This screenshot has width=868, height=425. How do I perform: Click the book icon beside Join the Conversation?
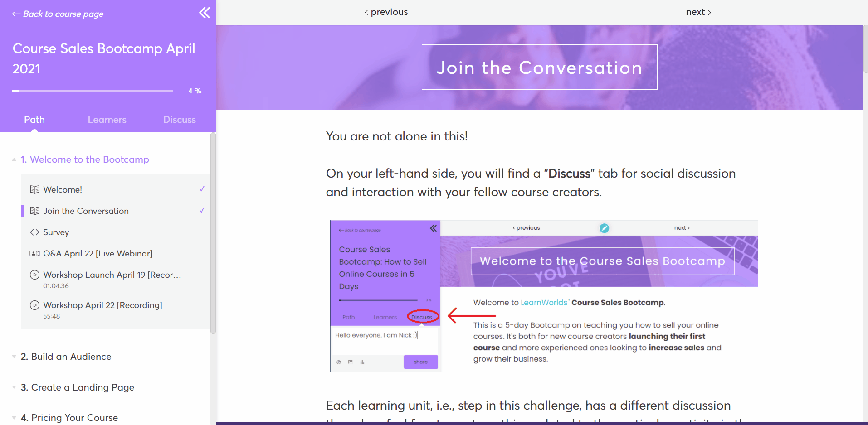34,211
